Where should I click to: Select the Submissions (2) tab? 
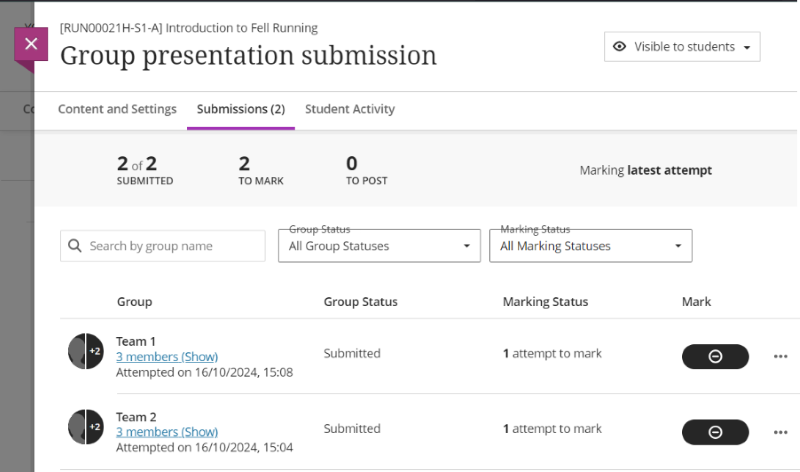coord(240,109)
